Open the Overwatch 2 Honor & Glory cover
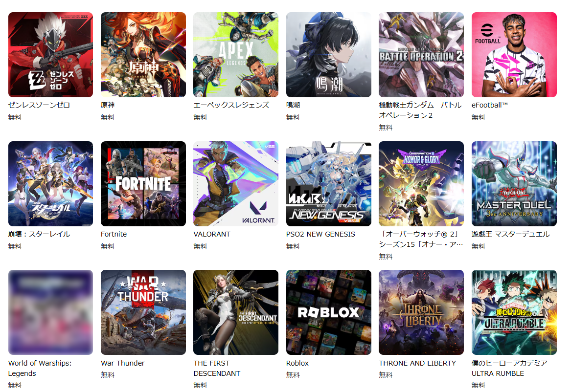The image size is (571, 392). click(x=421, y=184)
